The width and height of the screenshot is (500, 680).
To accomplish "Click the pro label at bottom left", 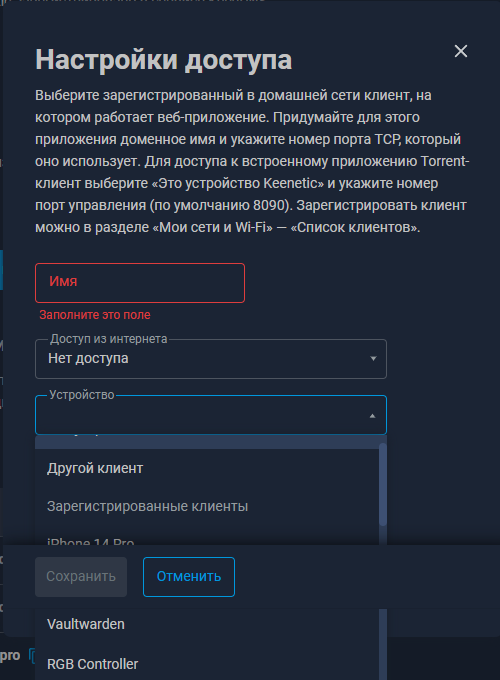I will pyautogui.click(x=10, y=656).
